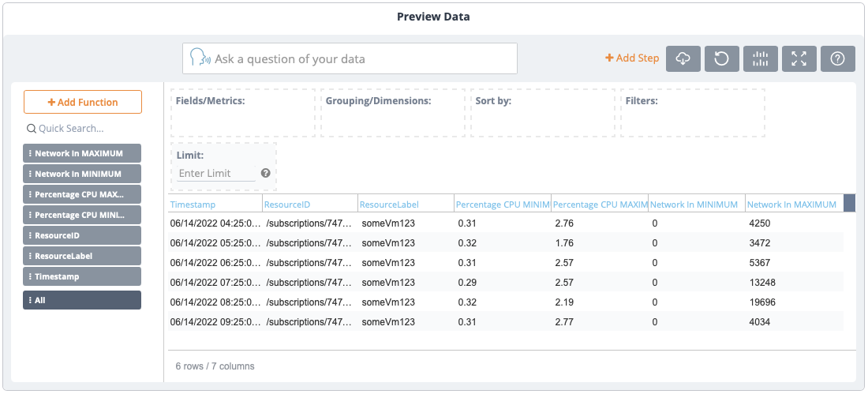Click the Percentage CPU MINIMUM column header
Viewport: 868px width, 394px height.
pos(502,205)
